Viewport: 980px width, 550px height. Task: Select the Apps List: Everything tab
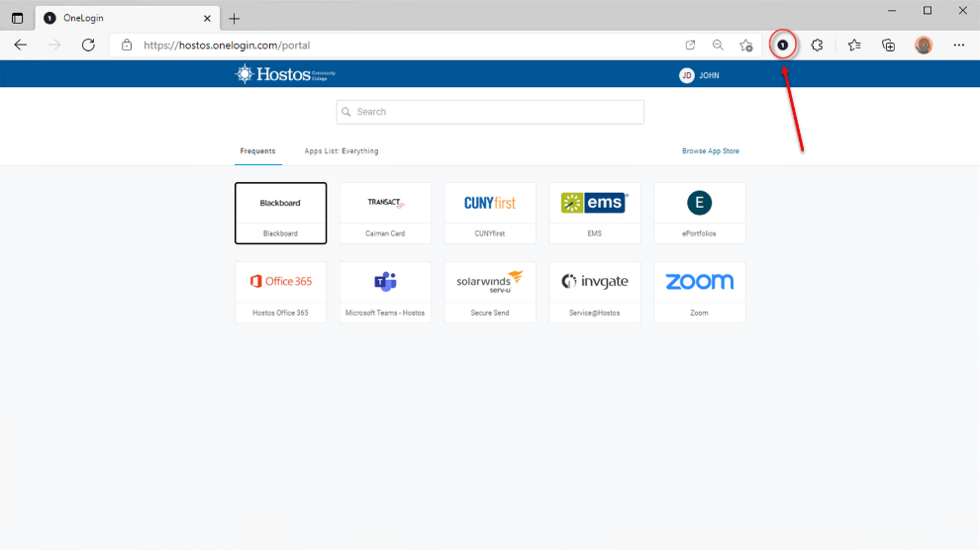tap(341, 151)
